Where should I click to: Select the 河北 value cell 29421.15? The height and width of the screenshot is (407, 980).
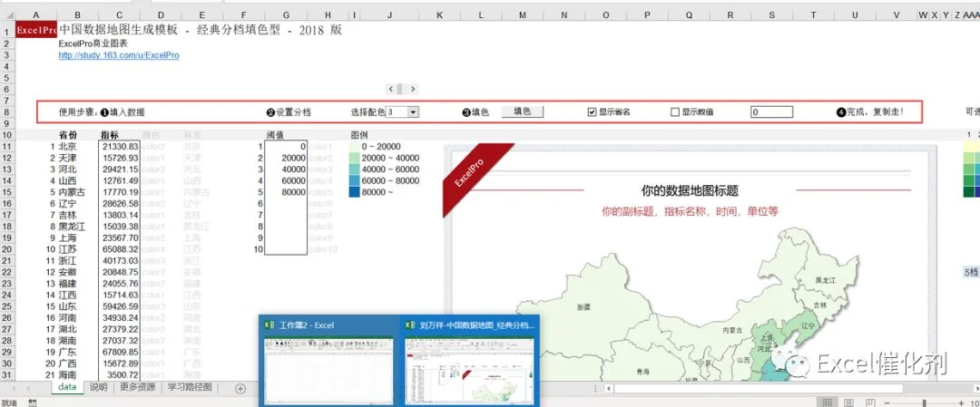(120, 170)
